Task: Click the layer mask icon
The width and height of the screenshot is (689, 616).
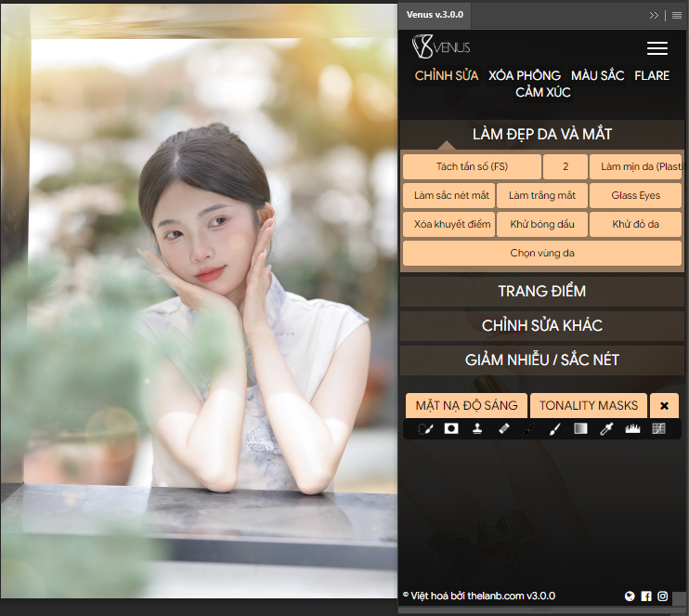Action: coord(451,429)
